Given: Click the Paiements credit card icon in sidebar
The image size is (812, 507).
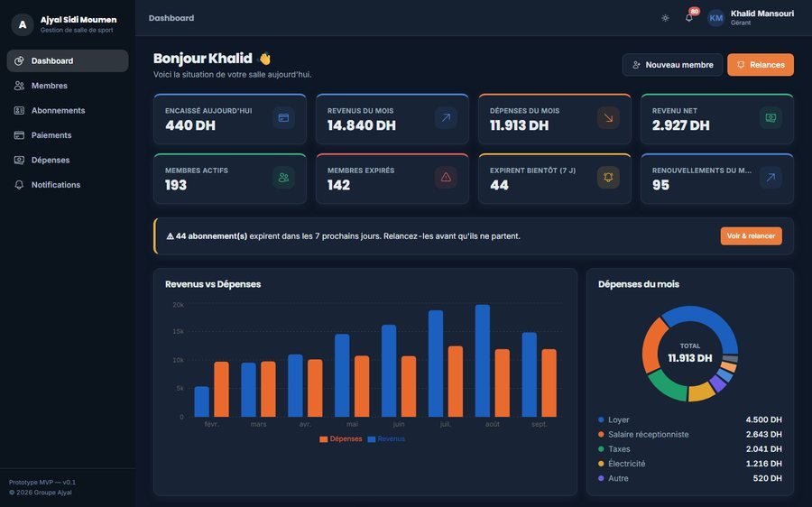Looking at the screenshot, I should pos(19,135).
